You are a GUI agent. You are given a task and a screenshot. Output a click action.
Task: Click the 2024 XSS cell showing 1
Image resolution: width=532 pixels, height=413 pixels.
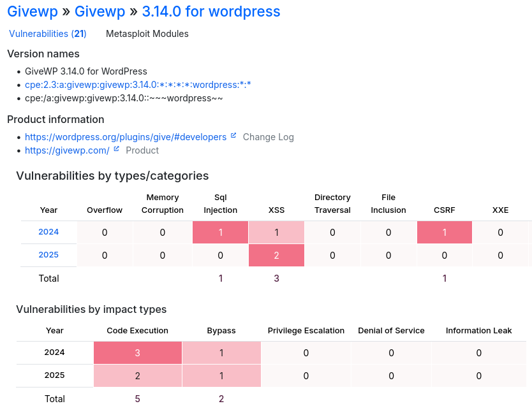(276, 232)
